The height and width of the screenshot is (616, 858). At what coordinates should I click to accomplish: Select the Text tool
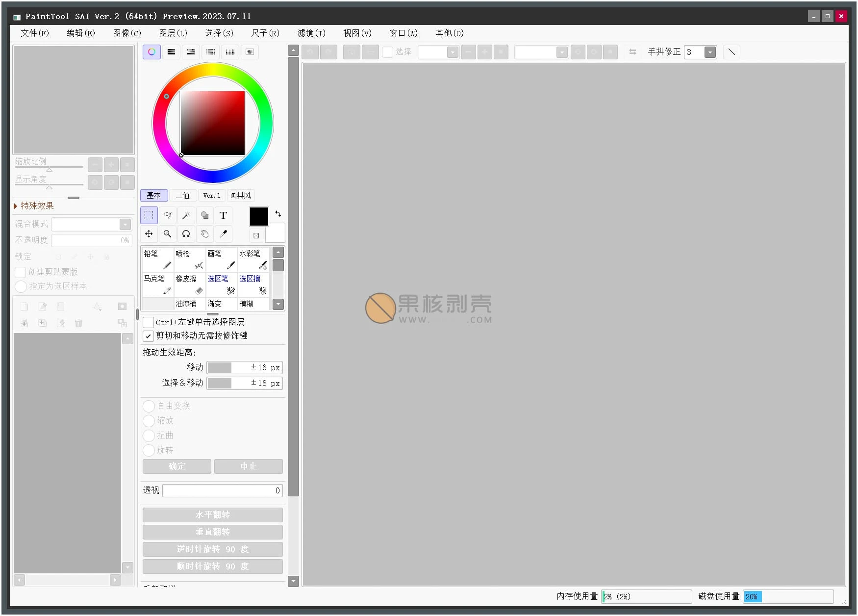[x=223, y=215]
